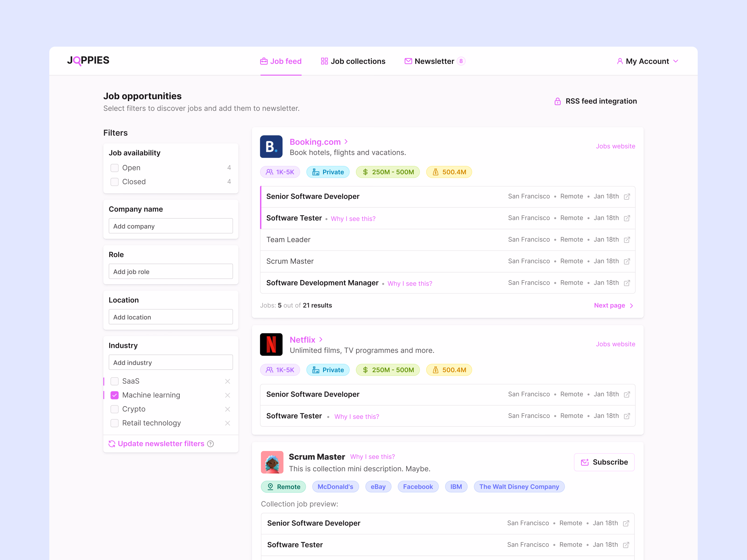Enable the SaaS industry checkbox
Screen dimensions: 747x560
[x=114, y=381]
